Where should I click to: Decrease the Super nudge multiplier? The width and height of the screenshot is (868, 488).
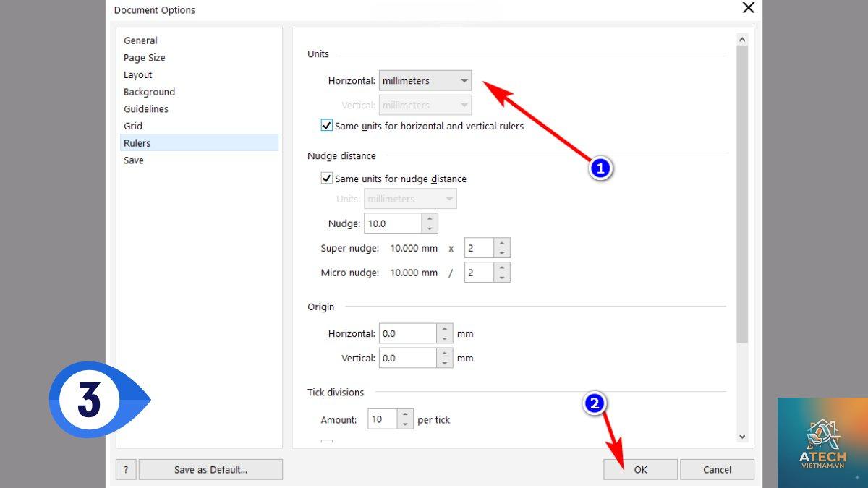point(502,253)
